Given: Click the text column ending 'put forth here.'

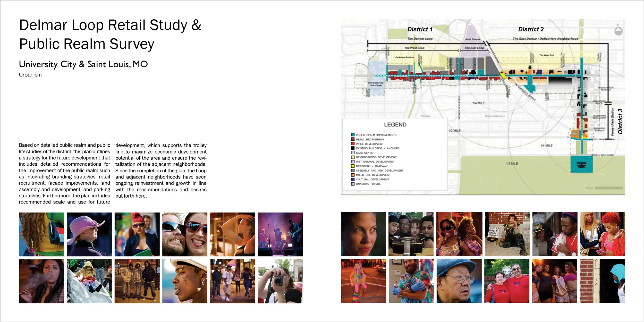Looking at the screenshot, I should [x=161, y=171].
